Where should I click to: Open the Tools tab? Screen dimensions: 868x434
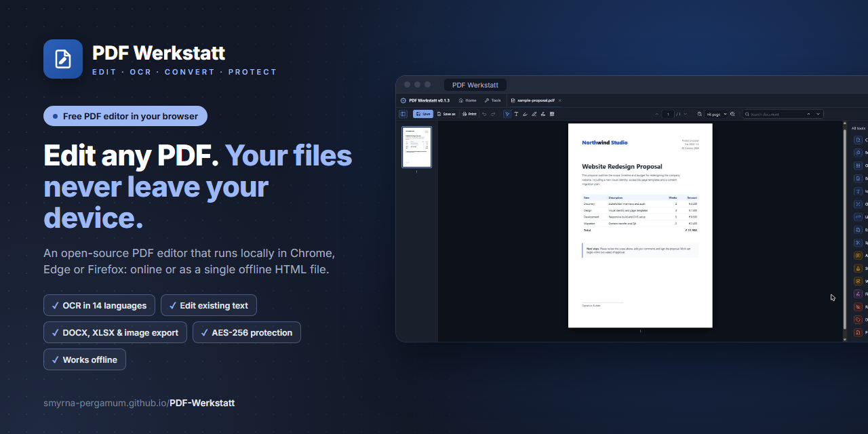[x=493, y=100]
